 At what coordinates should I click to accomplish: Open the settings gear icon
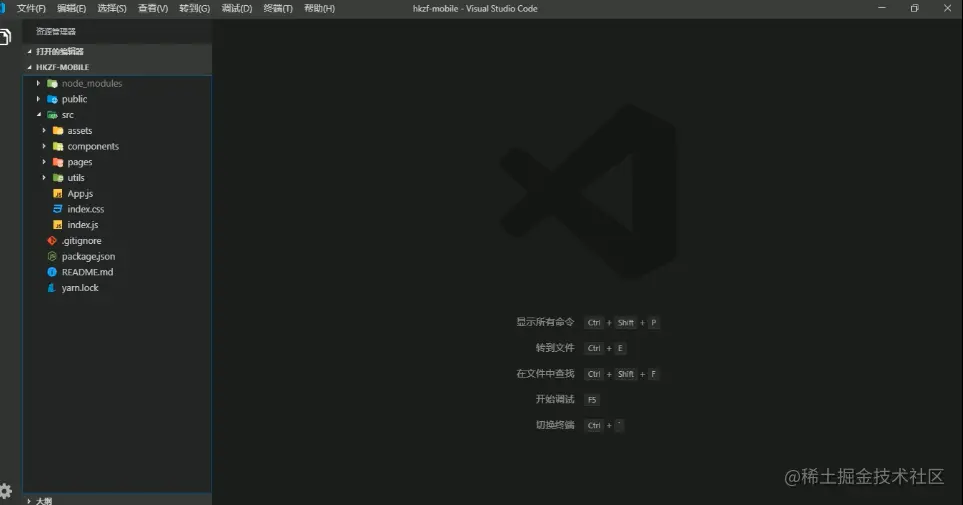point(6,490)
